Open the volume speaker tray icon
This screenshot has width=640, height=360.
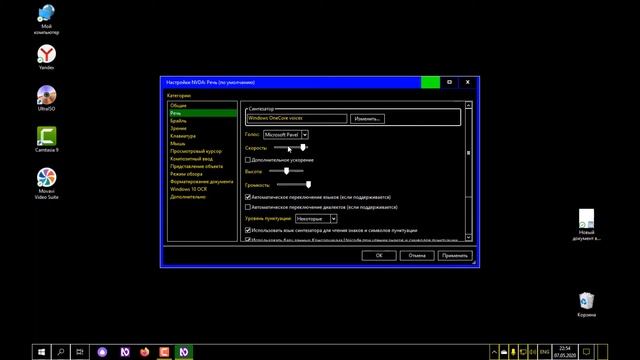click(533, 352)
